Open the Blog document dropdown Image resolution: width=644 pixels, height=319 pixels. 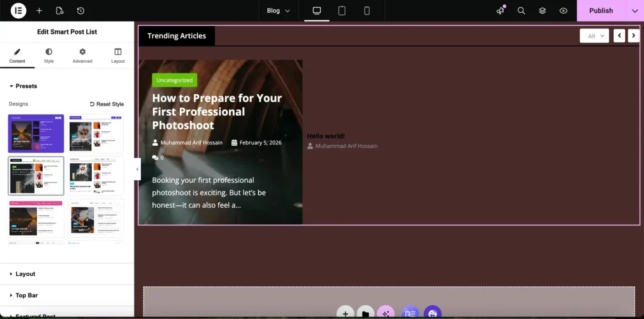[x=279, y=11]
